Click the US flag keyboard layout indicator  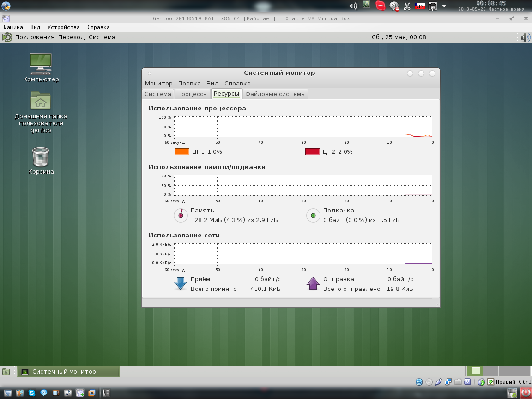420,6
